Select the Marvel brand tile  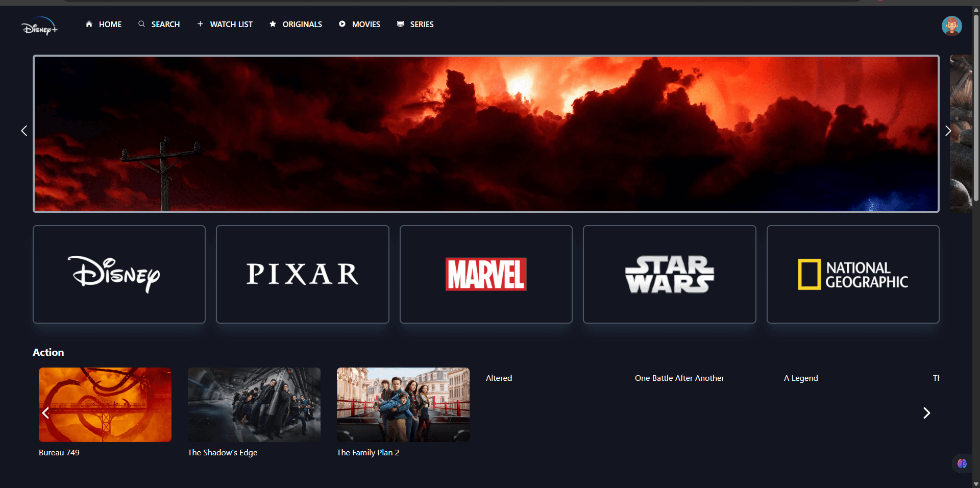(485, 274)
